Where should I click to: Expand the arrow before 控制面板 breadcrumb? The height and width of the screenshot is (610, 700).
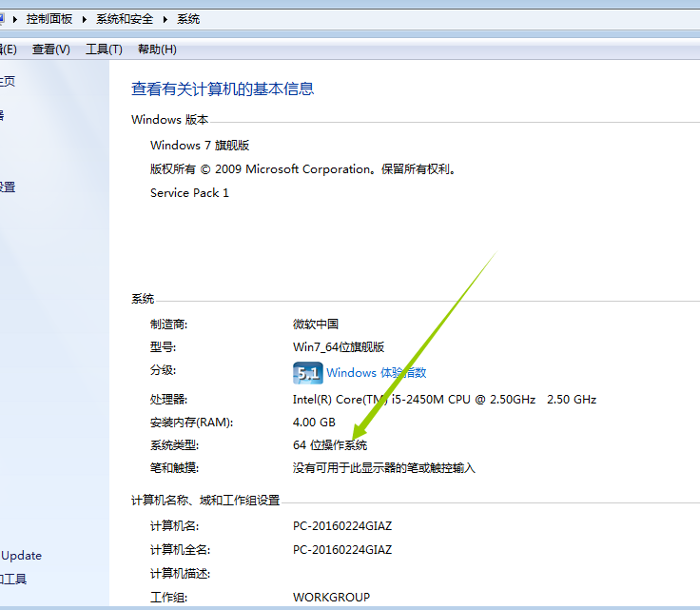click(14, 19)
